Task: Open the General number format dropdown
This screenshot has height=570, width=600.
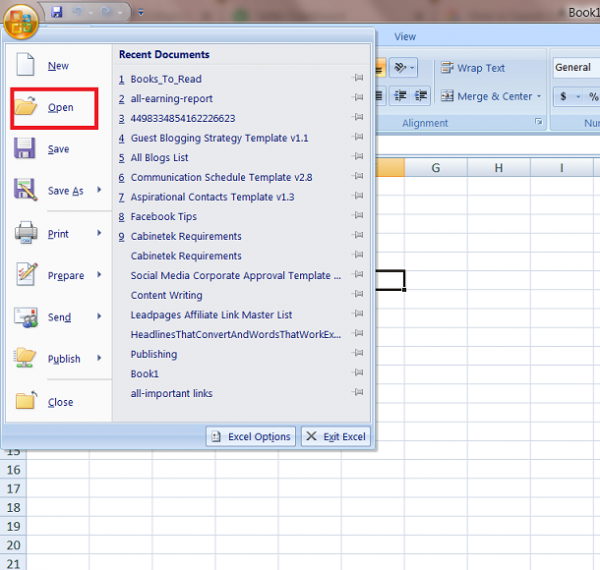Action: click(576, 68)
